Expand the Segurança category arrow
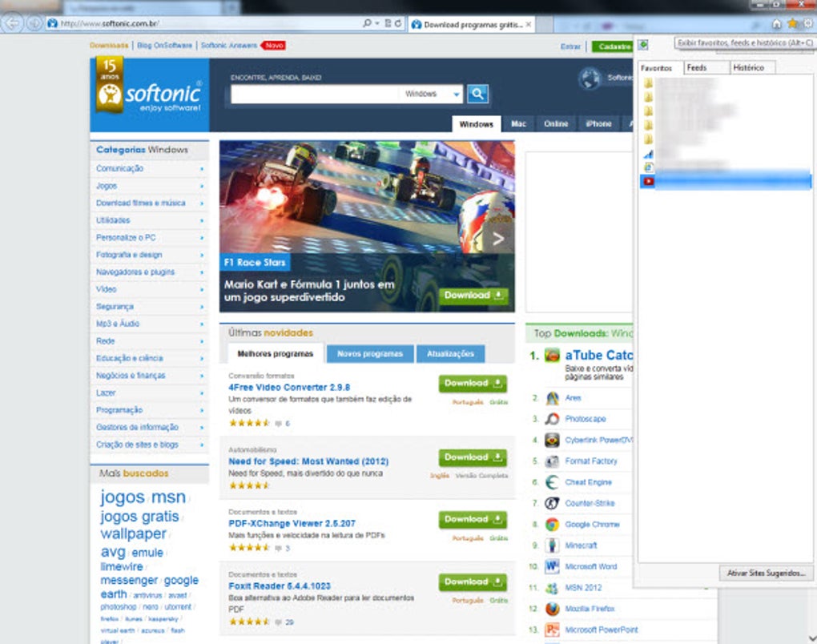This screenshot has width=817, height=644. [x=202, y=307]
